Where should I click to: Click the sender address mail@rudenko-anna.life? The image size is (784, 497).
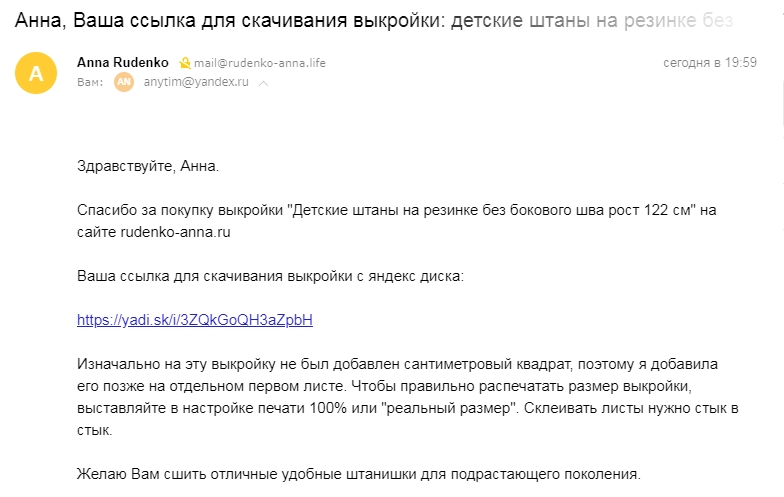pos(260,63)
